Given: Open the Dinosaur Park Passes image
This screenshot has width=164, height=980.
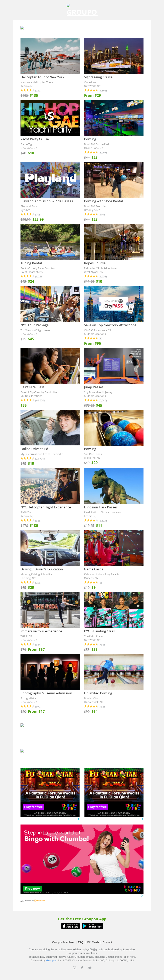Looking at the screenshot, I should (x=114, y=485).
